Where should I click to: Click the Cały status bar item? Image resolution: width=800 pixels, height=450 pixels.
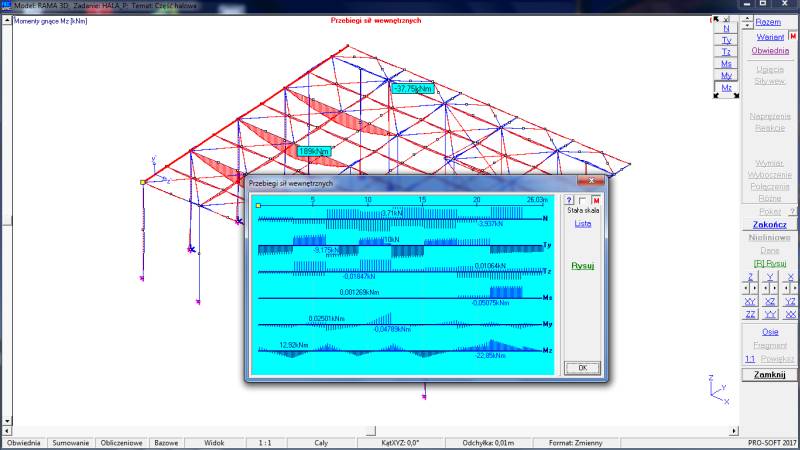(x=321, y=443)
